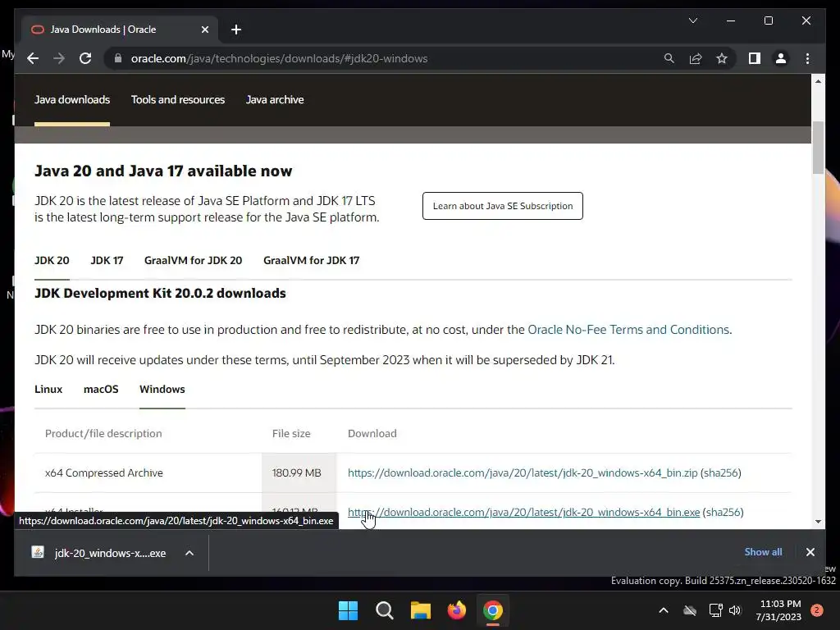
Task: Open Oracle No-Fee Terms and Conditions link
Action: pos(628,330)
